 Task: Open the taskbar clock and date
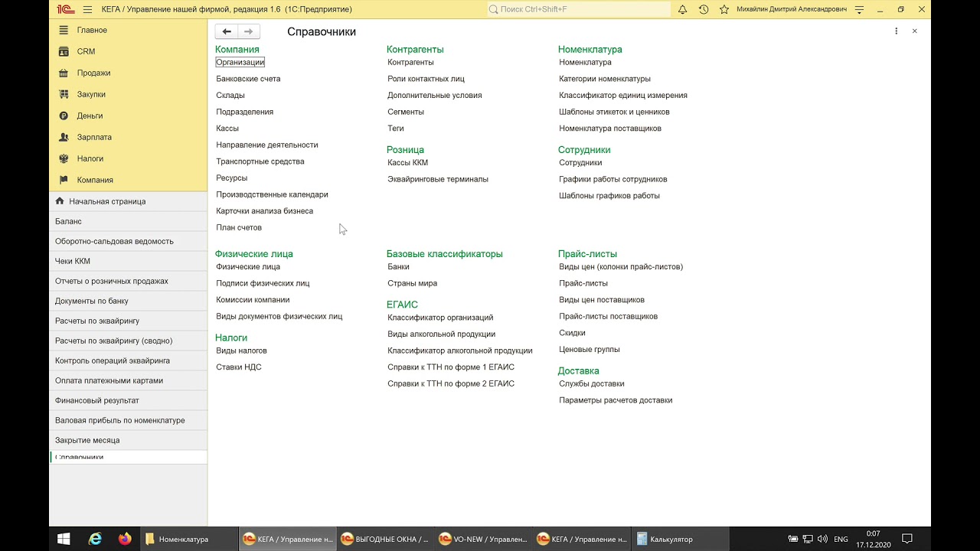(874, 539)
